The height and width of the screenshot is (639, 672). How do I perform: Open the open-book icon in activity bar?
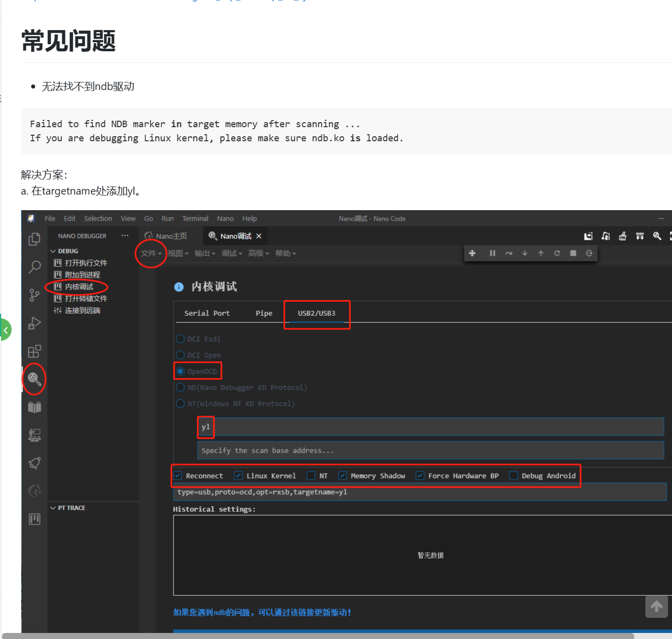tap(34, 407)
